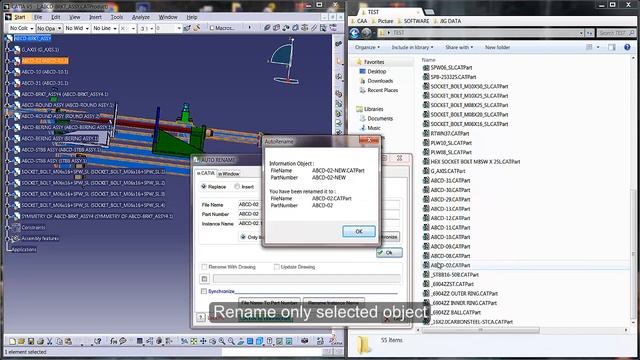Click the drawing path browse icon
640x360 pixels.
coord(204,279)
